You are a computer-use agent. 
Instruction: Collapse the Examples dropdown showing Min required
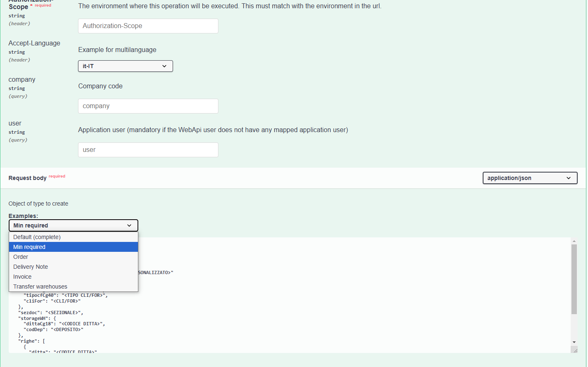tap(73, 225)
